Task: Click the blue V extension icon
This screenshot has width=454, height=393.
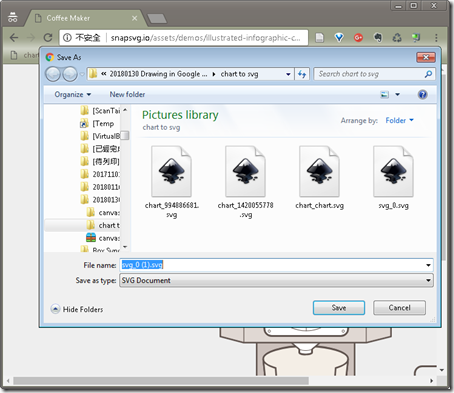Action: coord(339,38)
